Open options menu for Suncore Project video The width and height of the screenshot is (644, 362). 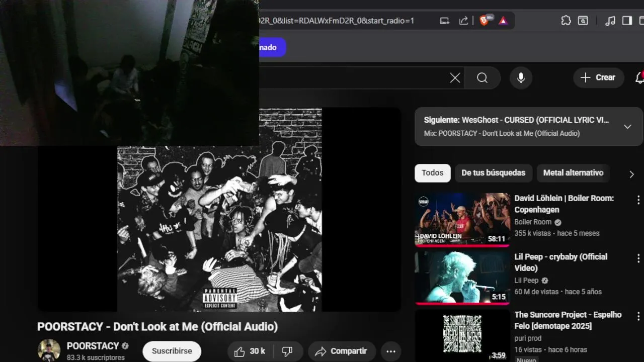[638, 317]
